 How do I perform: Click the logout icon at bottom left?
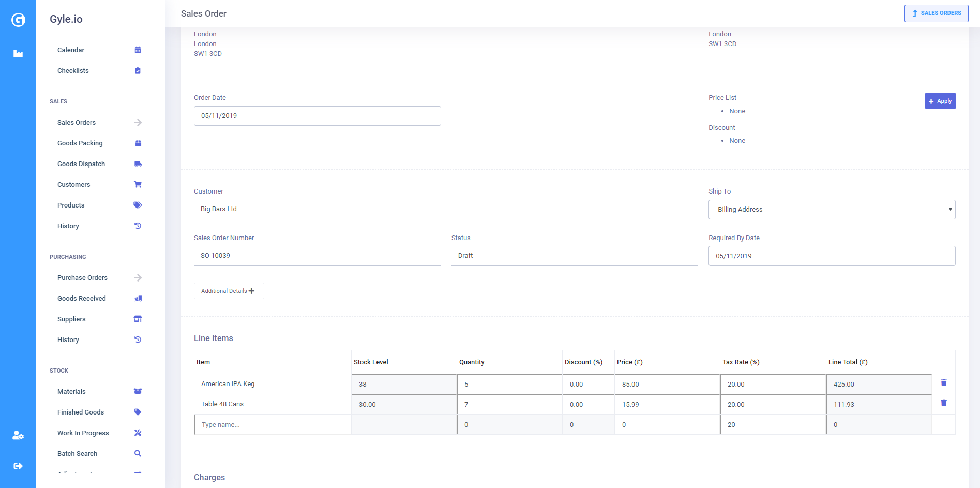click(18, 466)
